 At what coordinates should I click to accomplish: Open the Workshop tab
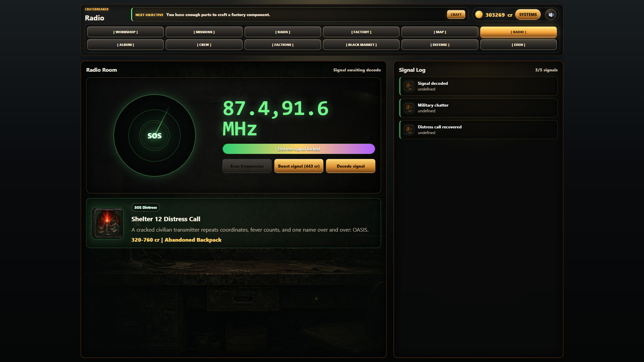pyautogui.click(x=125, y=32)
